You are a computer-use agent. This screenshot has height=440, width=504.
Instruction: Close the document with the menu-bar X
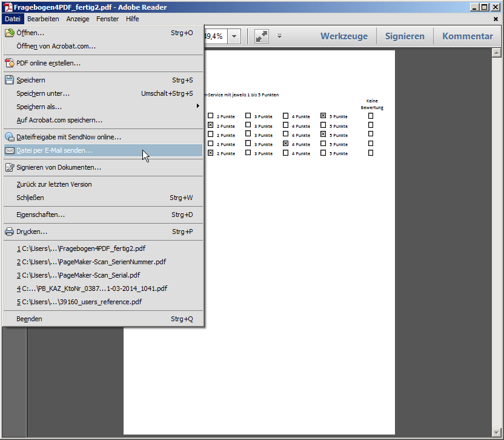(x=496, y=19)
